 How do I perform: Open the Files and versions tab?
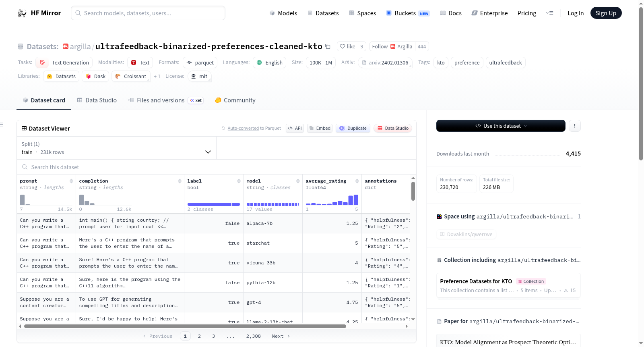166,100
